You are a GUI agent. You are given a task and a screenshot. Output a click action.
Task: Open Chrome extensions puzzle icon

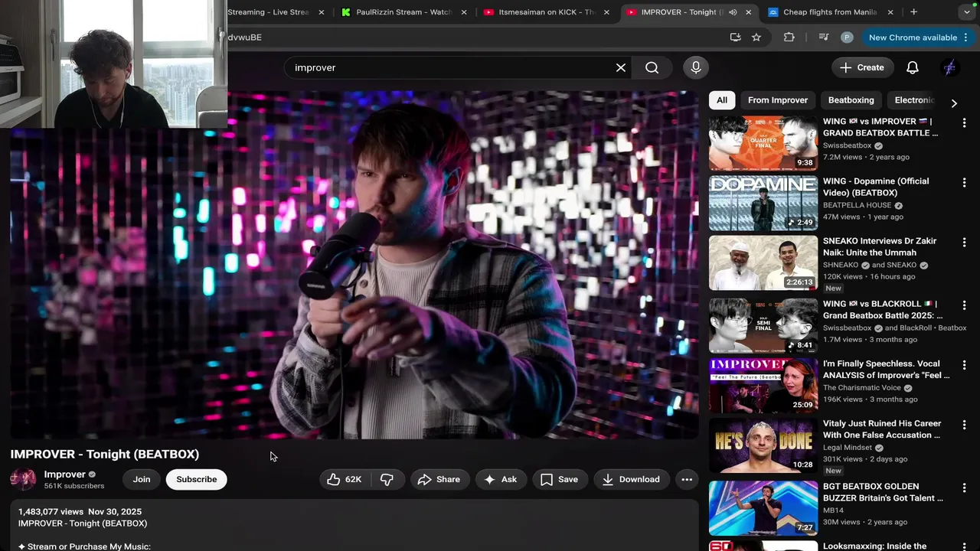click(789, 37)
